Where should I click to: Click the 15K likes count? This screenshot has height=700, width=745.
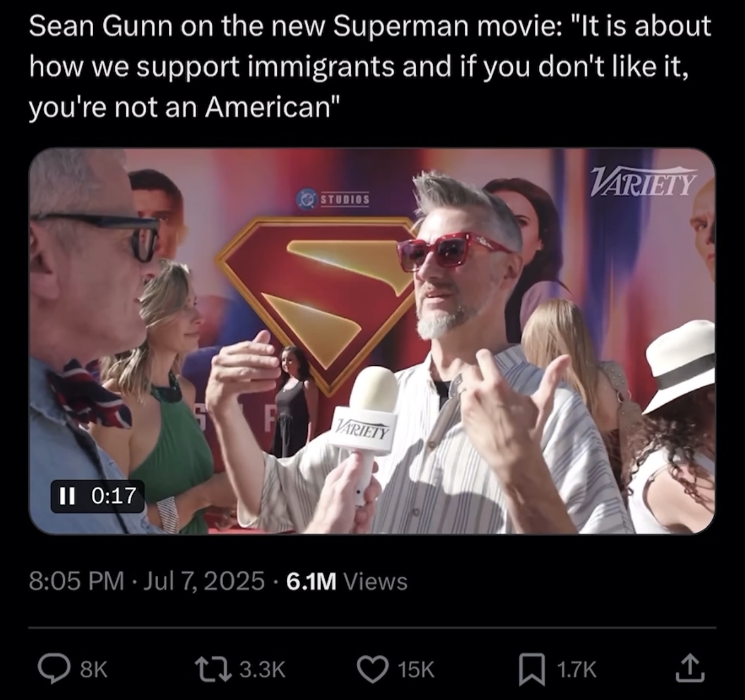tap(416, 670)
